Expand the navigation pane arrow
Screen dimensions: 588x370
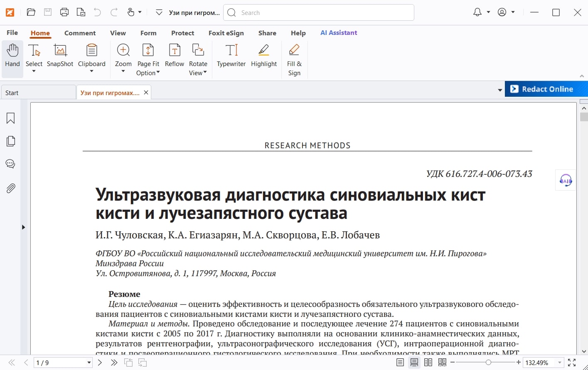point(23,227)
